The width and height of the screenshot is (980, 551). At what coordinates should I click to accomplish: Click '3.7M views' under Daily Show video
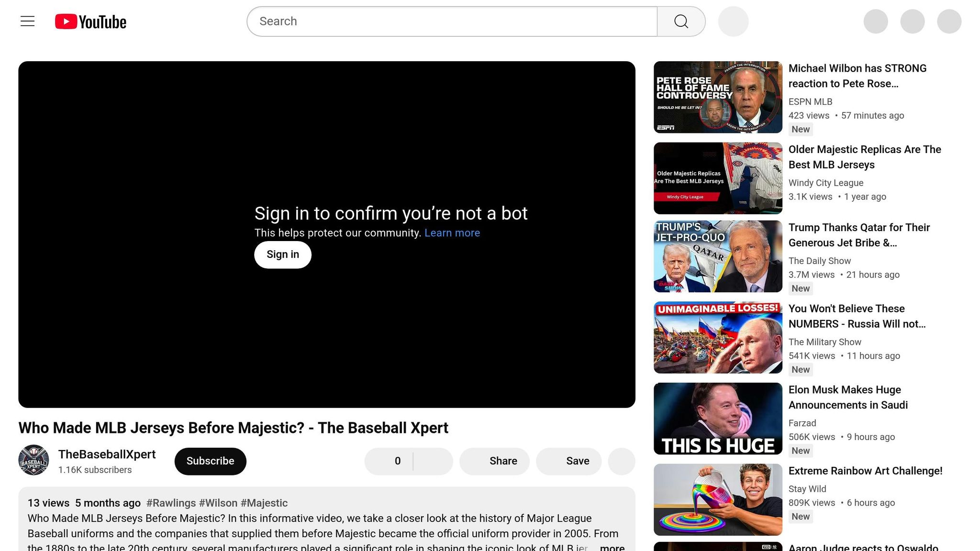811,275
